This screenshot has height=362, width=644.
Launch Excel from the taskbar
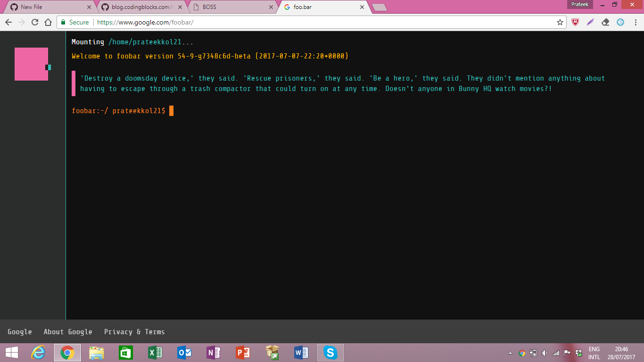[155, 353]
